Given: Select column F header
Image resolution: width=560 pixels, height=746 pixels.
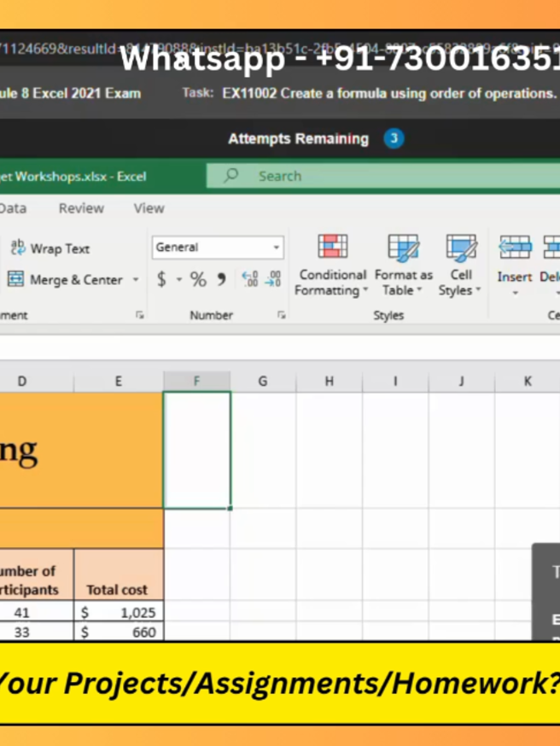Looking at the screenshot, I should point(197,381).
